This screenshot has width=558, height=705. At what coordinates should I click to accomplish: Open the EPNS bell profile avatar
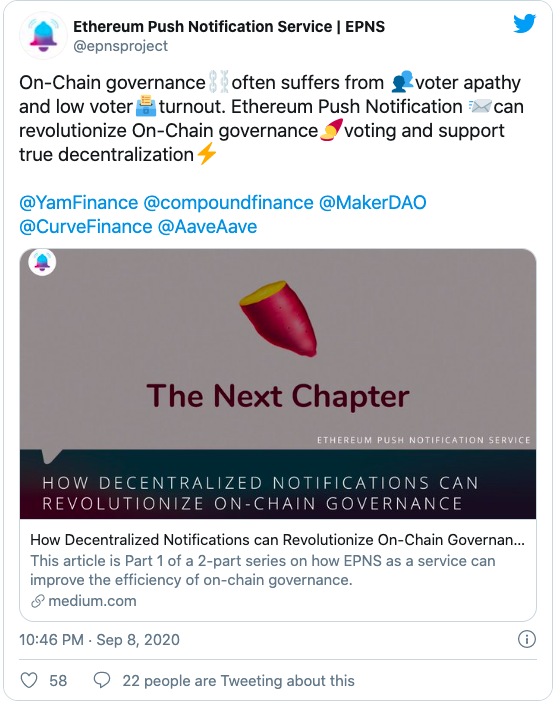tap(43, 36)
